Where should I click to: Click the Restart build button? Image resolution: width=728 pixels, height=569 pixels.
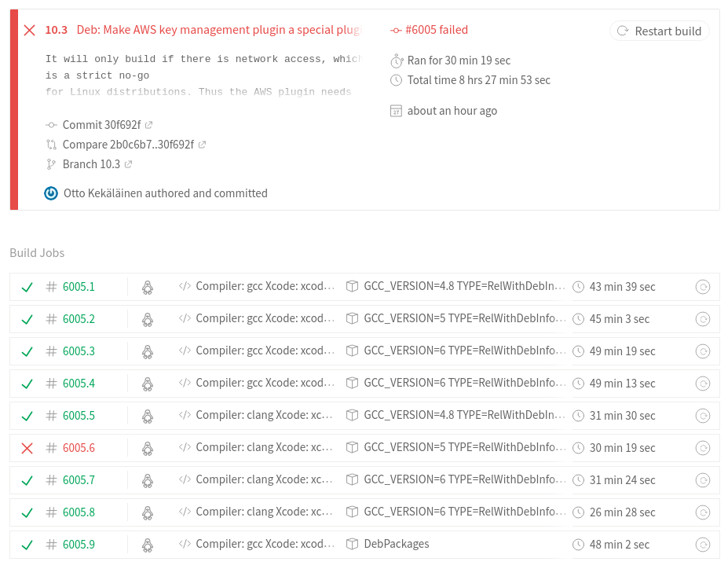[660, 31]
